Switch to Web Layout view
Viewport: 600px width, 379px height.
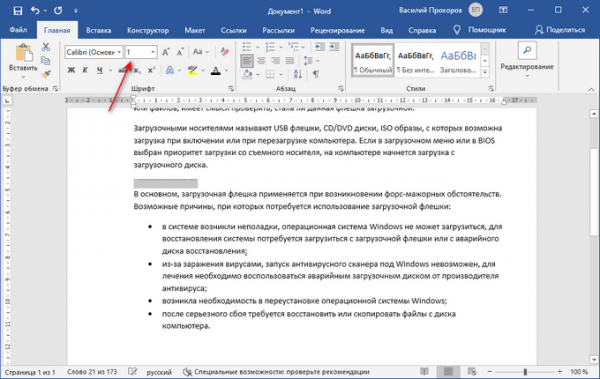pos(472,371)
